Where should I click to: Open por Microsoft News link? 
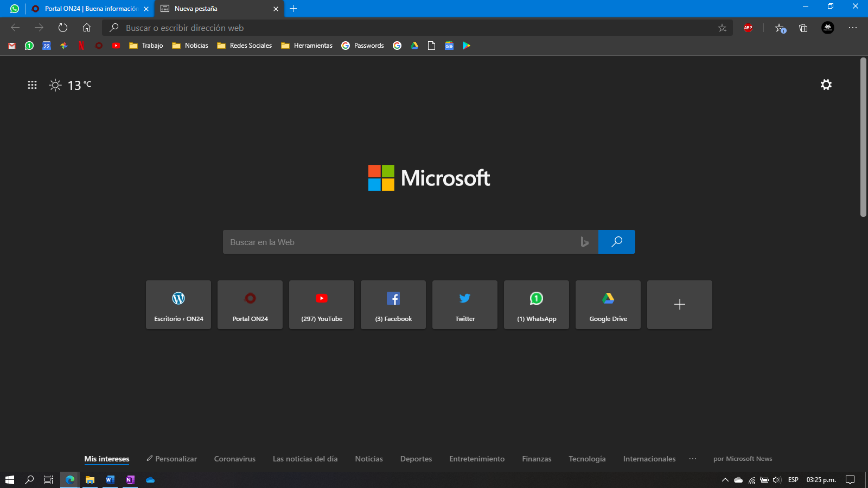click(x=743, y=459)
